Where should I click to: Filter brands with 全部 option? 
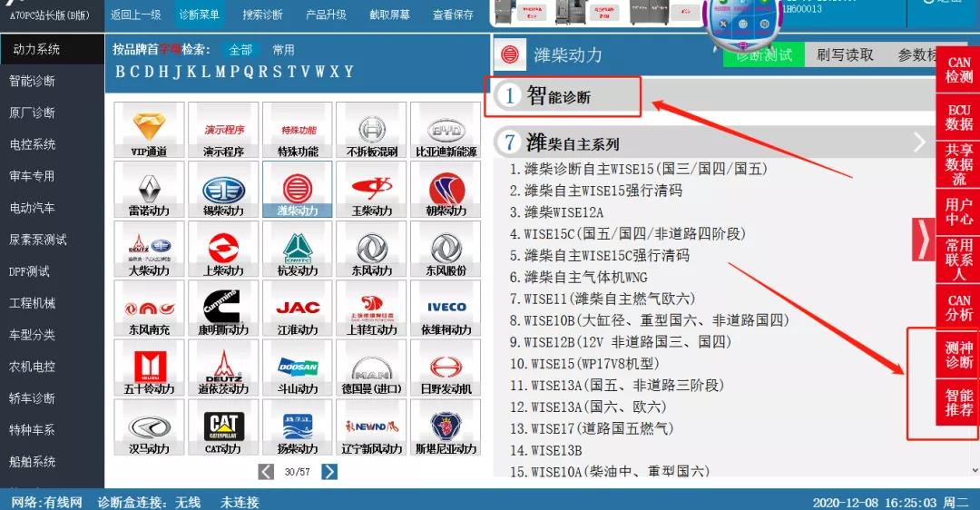tap(240, 50)
